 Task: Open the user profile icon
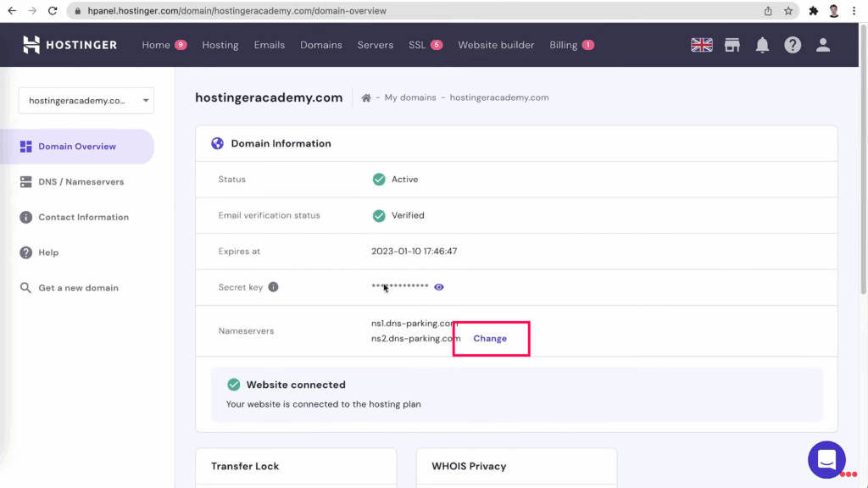pos(823,45)
